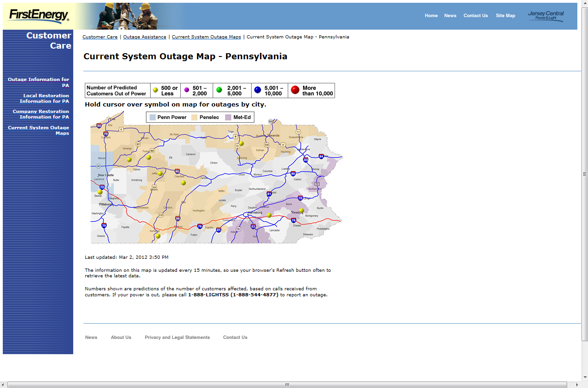The image size is (588, 388).
Task: Open Privacy and Legal Statements footer link
Action: pyautogui.click(x=177, y=338)
